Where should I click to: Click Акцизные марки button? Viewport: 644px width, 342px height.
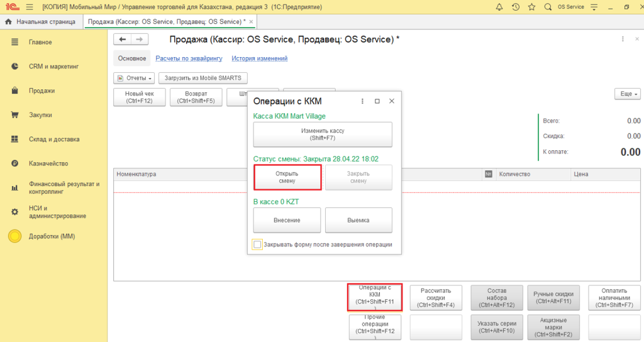tap(553, 327)
